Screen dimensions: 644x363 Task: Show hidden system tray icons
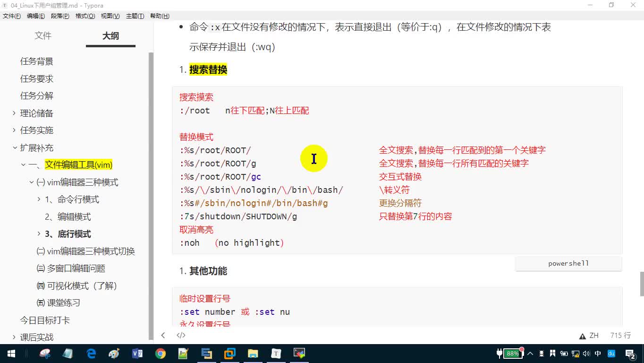point(530,354)
